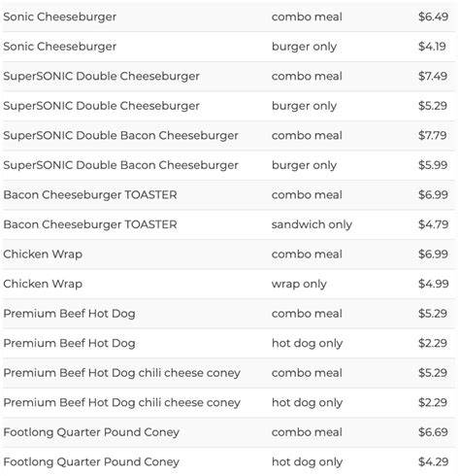Select the Sonic Cheeseburger combo meal row
Screen dimensions: 460x476
pyautogui.click(x=229, y=17)
